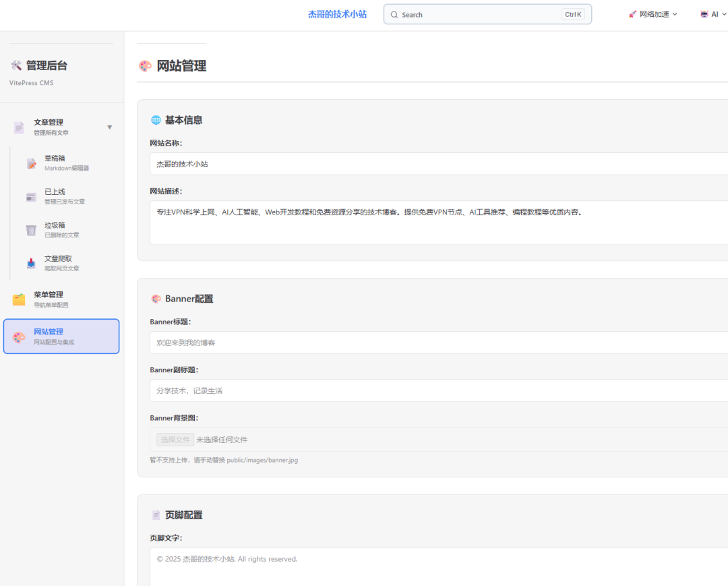Select the 菜单管理 folder icon
This screenshot has width=728, height=586.
[x=18, y=299]
